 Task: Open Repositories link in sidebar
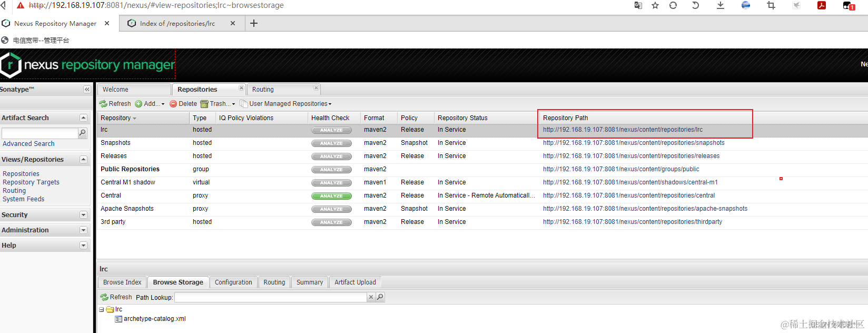pos(21,173)
